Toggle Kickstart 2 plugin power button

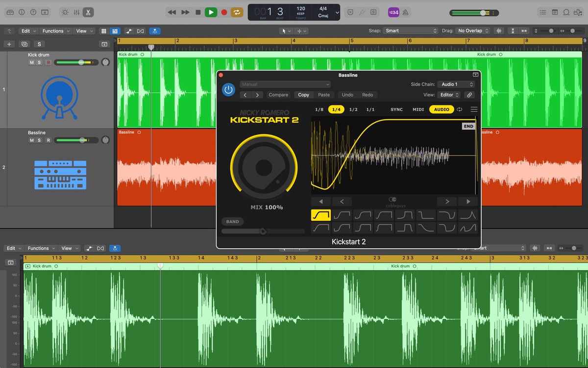coord(228,89)
